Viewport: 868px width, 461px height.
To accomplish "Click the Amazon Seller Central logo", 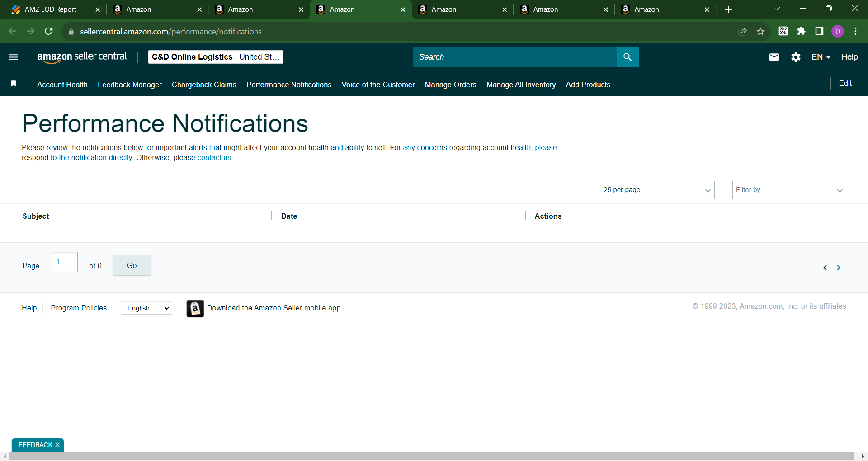I will [x=82, y=57].
